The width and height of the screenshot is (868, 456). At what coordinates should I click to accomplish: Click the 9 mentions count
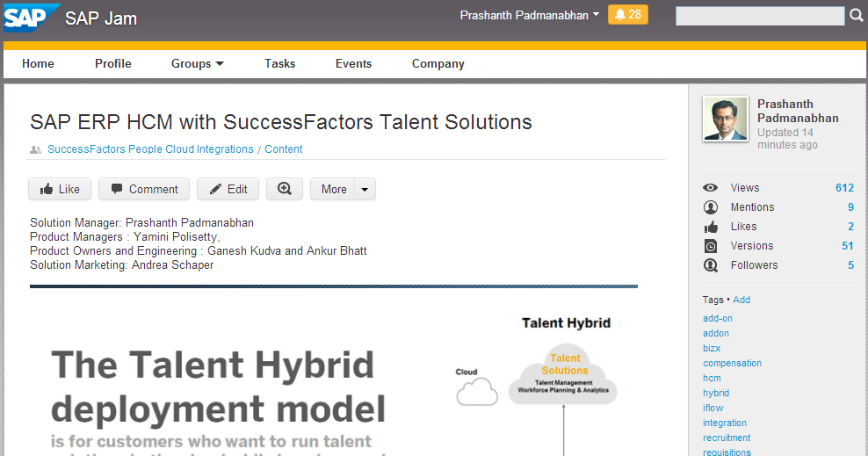tap(850, 207)
